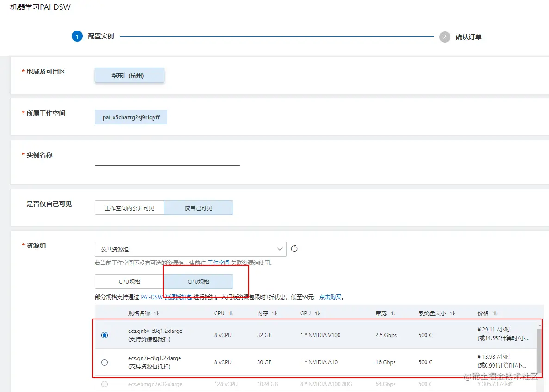Image resolution: width=549 pixels, height=392 pixels.
Task: Sort table by 带宽 column sort icon
Action: [x=393, y=313]
